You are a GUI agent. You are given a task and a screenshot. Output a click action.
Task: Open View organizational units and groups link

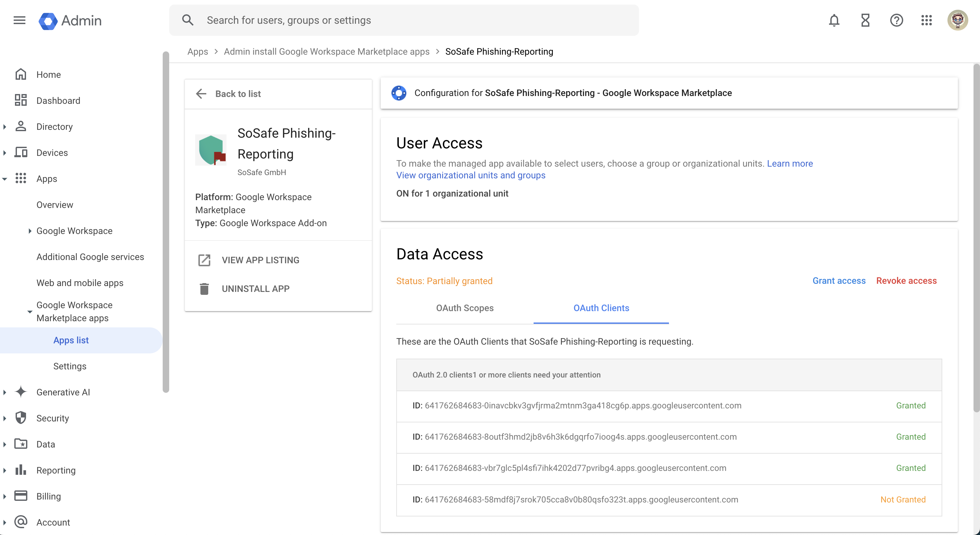click(x=470, y=175)
